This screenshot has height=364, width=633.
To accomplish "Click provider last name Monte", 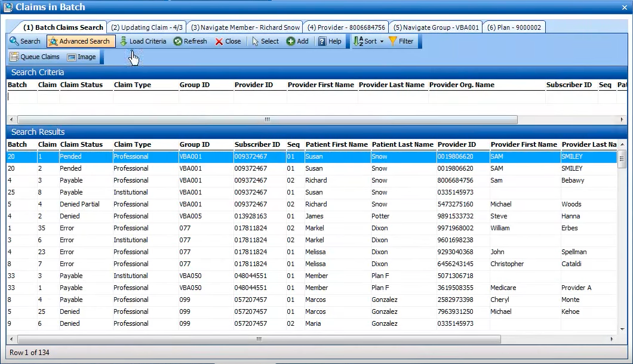I will [570, 300].
